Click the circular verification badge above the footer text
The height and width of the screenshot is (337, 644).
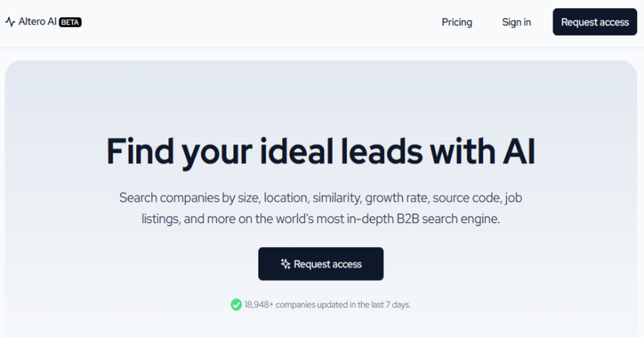click(236, 305)
